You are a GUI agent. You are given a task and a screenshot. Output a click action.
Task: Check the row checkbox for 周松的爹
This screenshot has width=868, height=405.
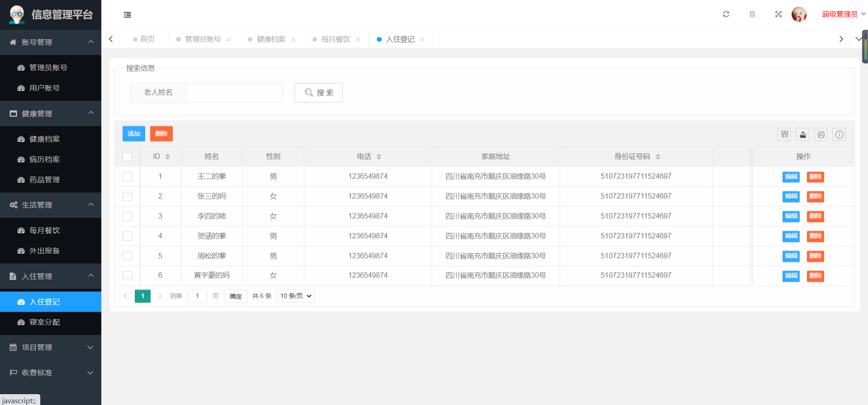pyautogui.click(x=128, y=256)
